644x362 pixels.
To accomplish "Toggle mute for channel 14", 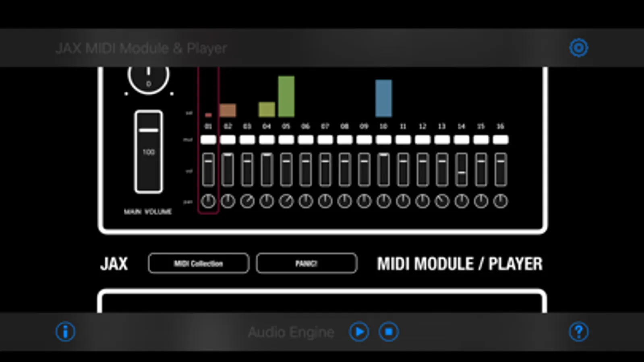I will tap(462, 140).
